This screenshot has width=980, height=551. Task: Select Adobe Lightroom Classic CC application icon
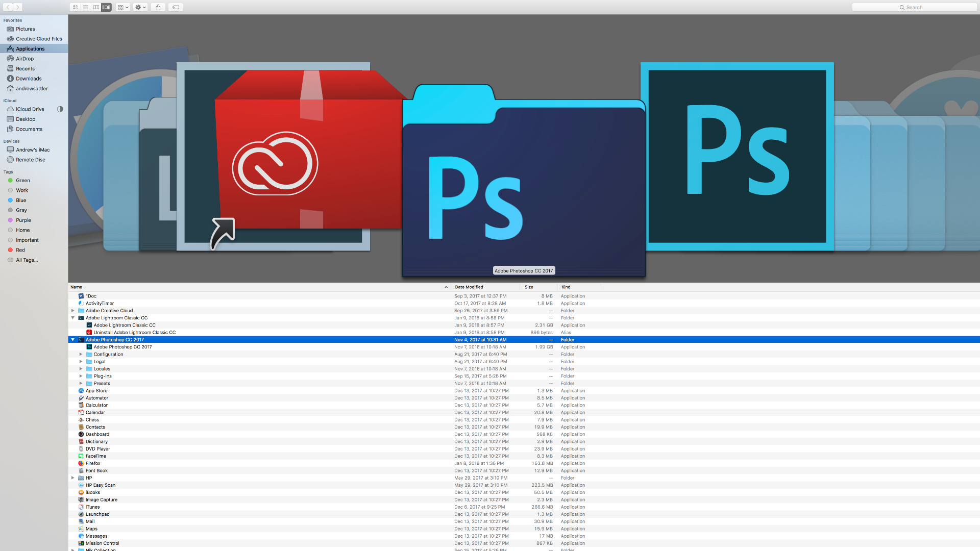(89, 325)
